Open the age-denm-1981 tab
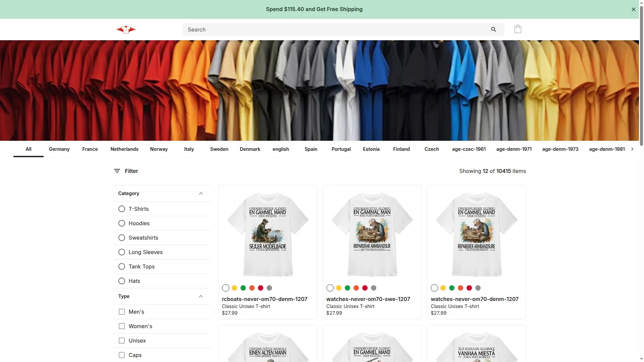Image resolution: width=644 pixels, height=362 pixels. (x=607, y=149)
